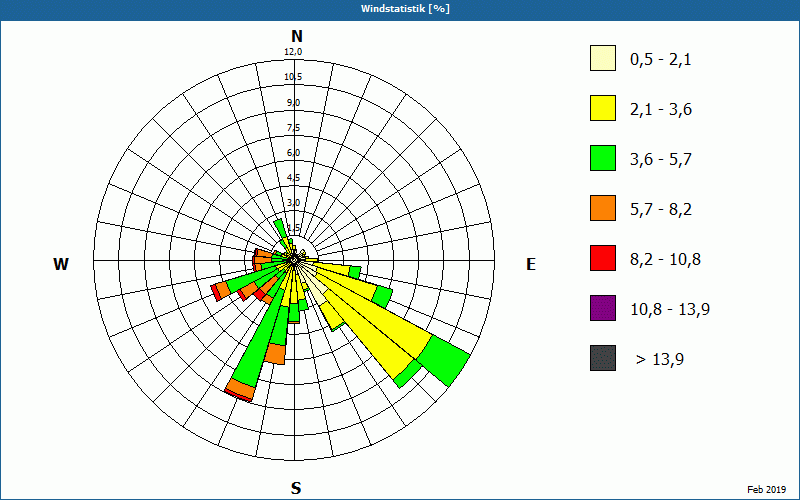Click the green 3,6 - 5,7 legend swatch
Viewport: 800px width, 500px height.
point(603,158)
